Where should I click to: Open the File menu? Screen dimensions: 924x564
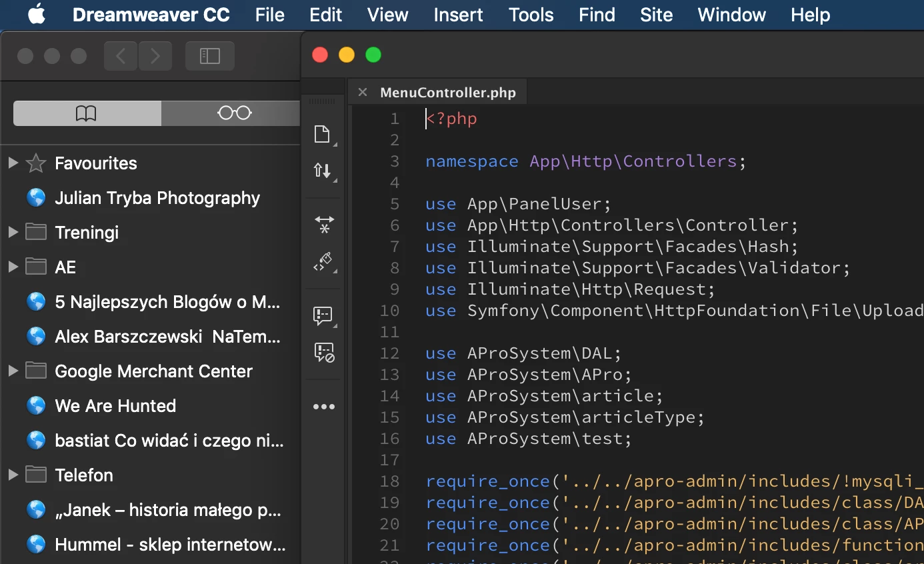click(269, 15)
